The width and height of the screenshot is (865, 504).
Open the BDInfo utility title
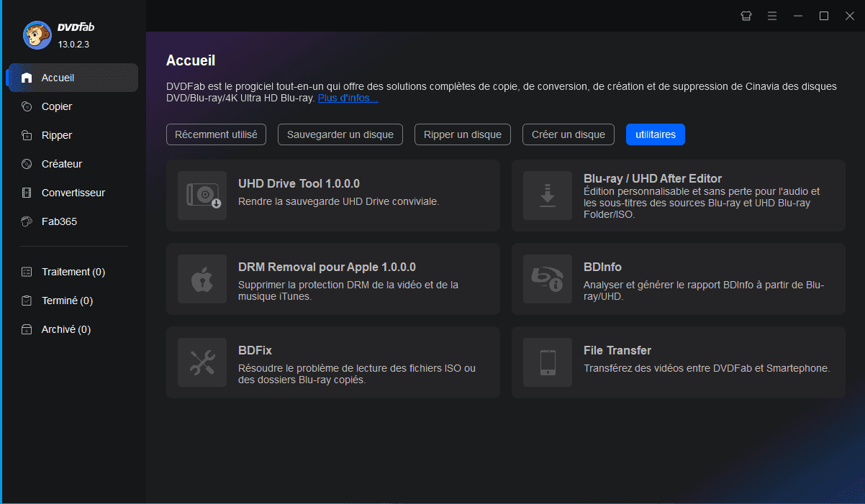(x=602, y=267)
